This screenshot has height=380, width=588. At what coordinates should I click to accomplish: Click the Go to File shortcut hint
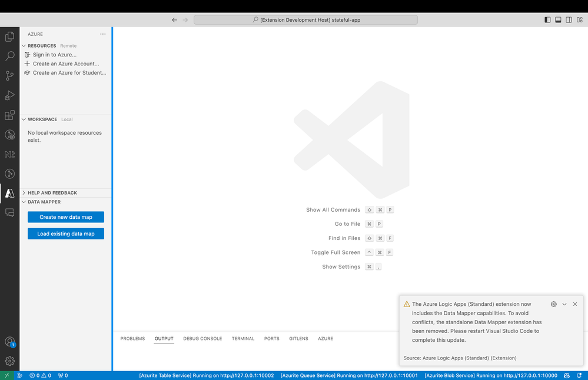(358, 224)
